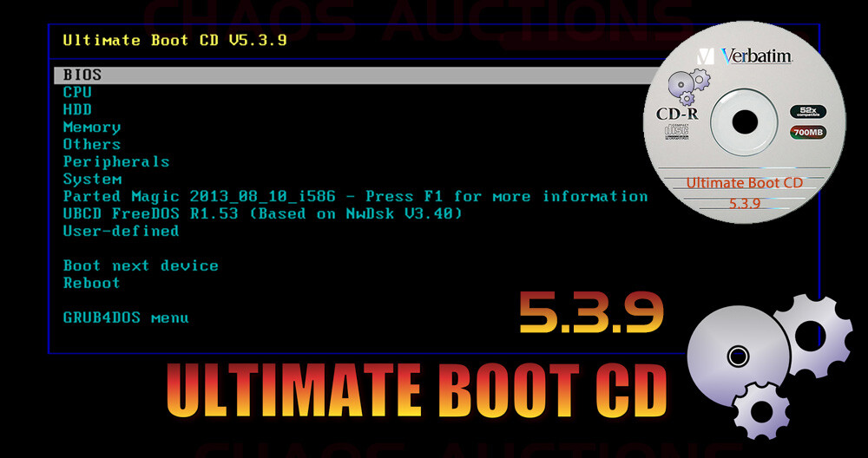Click the small gears-and-disc icon on the CD
Screen dimensions: 868x458
coord(688,86)
